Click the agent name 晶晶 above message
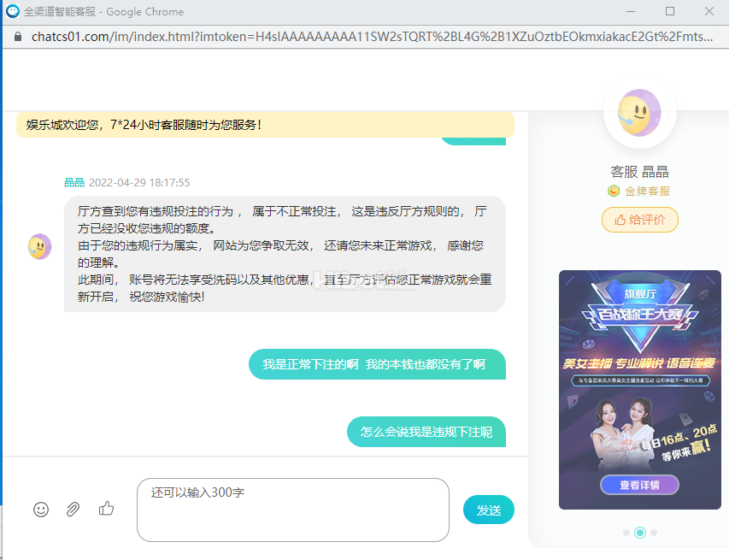Viewport: 729px width, 560px height. click(x=74, y=182)
